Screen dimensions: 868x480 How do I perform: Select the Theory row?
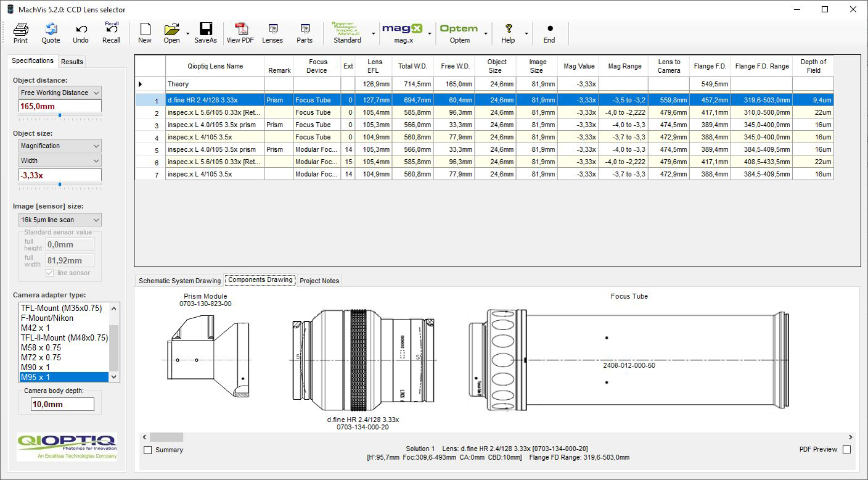pyautogui.click(x=484, y=84)
